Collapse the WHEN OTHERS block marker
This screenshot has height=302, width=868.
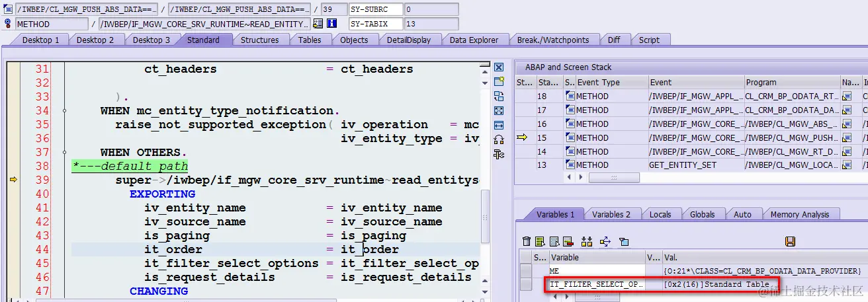[65, 152]
